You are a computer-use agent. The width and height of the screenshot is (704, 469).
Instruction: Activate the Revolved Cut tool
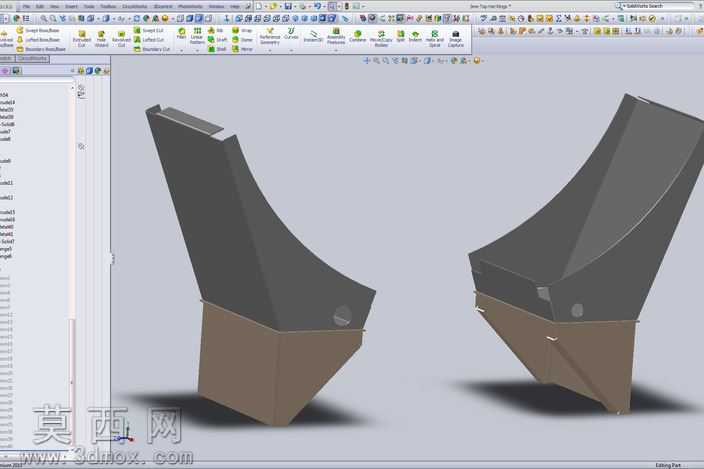click(121, 39)
